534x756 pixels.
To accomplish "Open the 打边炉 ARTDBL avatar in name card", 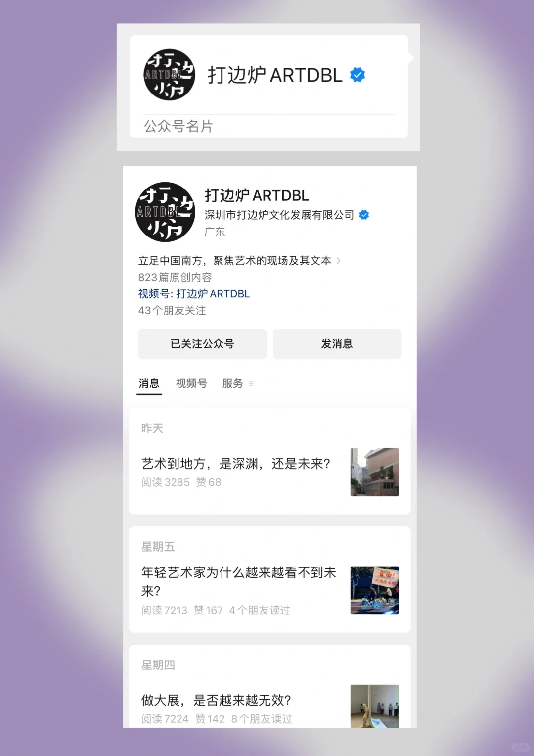I will coord(169,75).
